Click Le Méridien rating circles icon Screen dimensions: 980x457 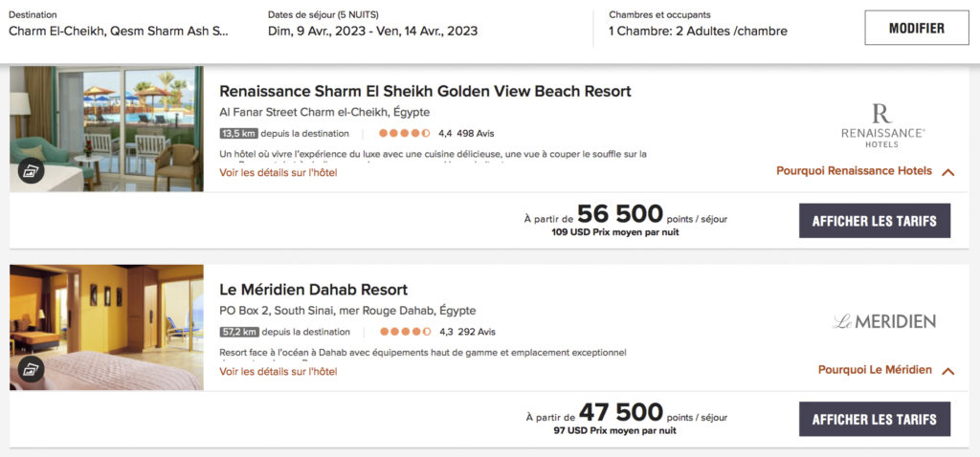[x=405, y=333]
